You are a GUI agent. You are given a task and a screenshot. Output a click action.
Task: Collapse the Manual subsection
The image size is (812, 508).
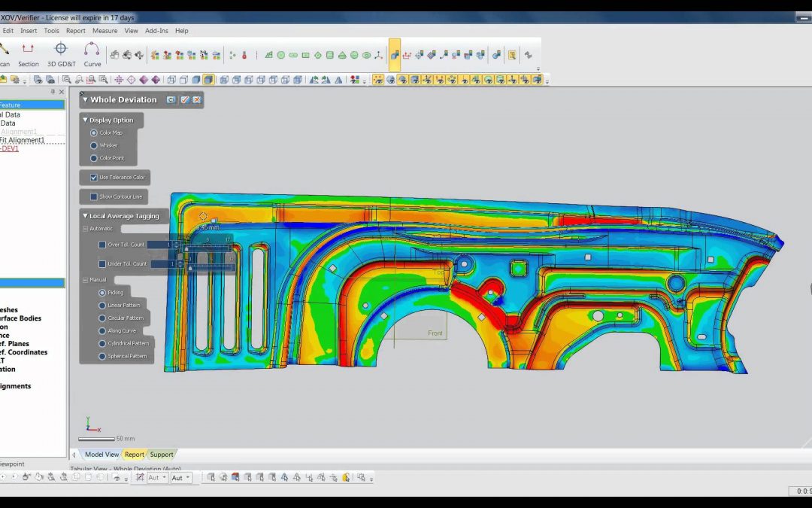[x=86, y=280]
